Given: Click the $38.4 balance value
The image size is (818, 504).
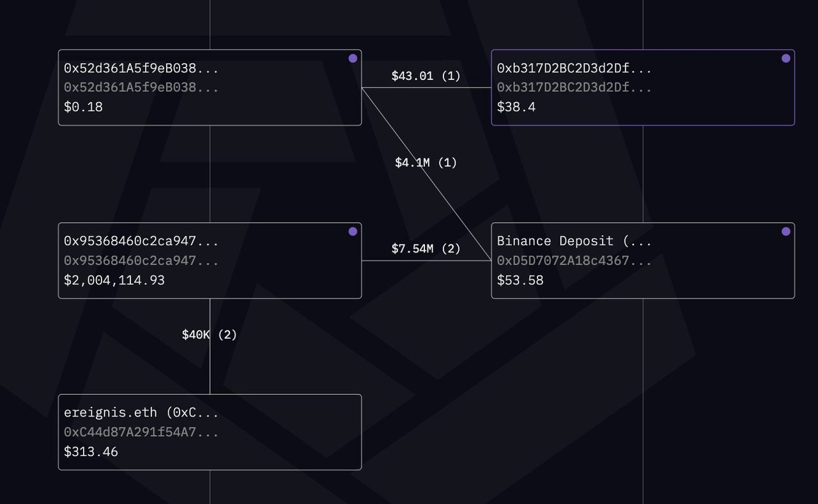Looking at the screenshot, I should tap(516, 107).
